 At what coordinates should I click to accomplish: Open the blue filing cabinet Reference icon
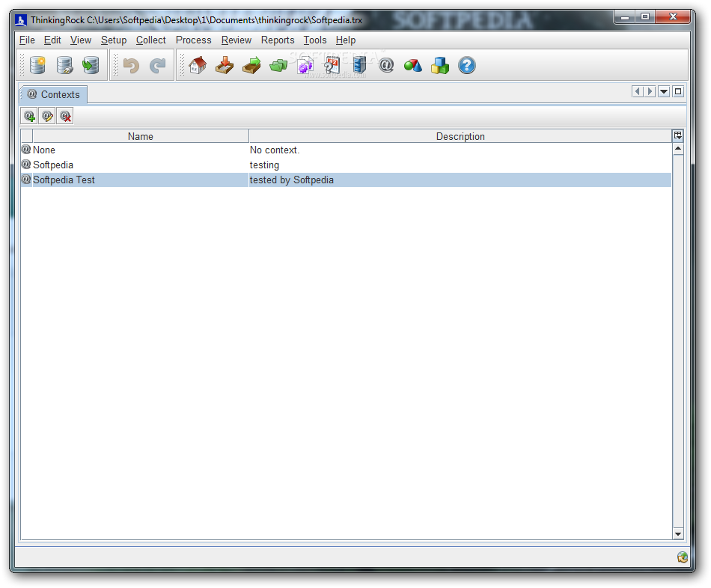pyautogui.click(x=359, y=65)
